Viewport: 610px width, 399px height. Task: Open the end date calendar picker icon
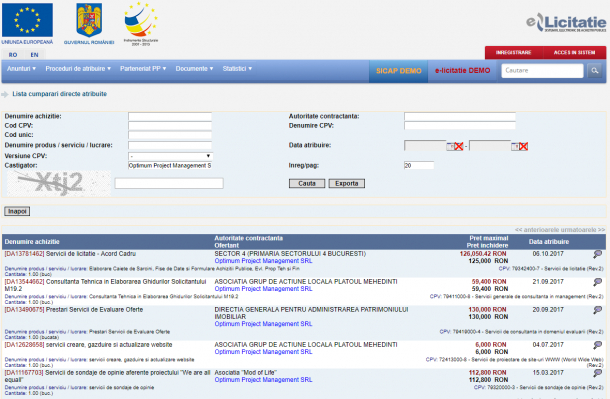515,146
